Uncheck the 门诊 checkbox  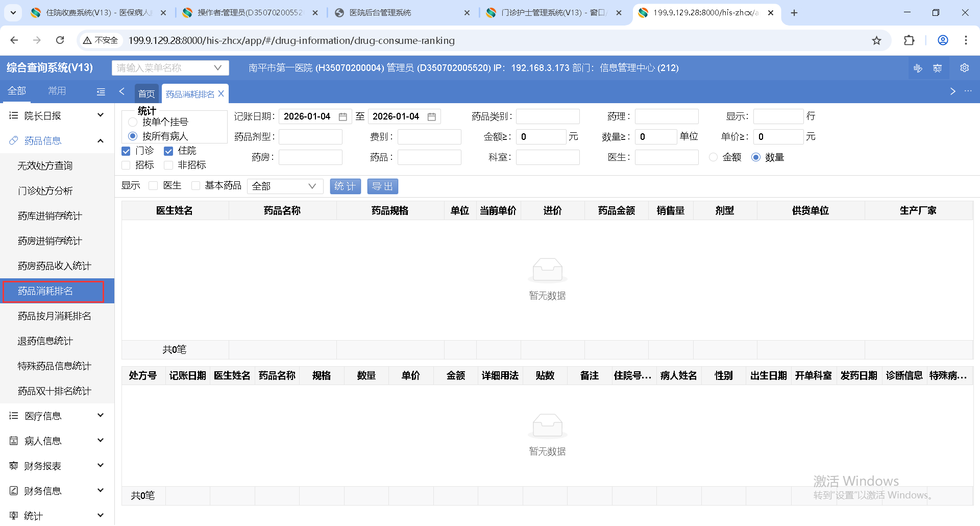(126, 151)
